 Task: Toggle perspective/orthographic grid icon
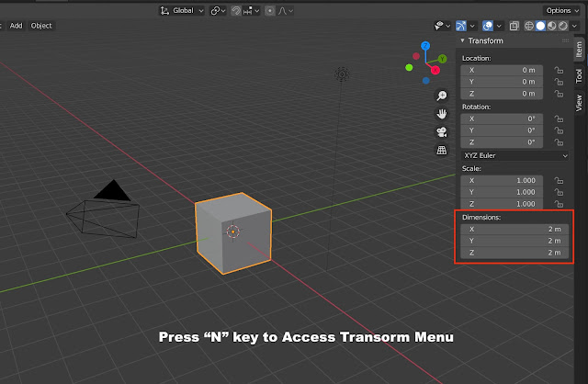[442, 150]
